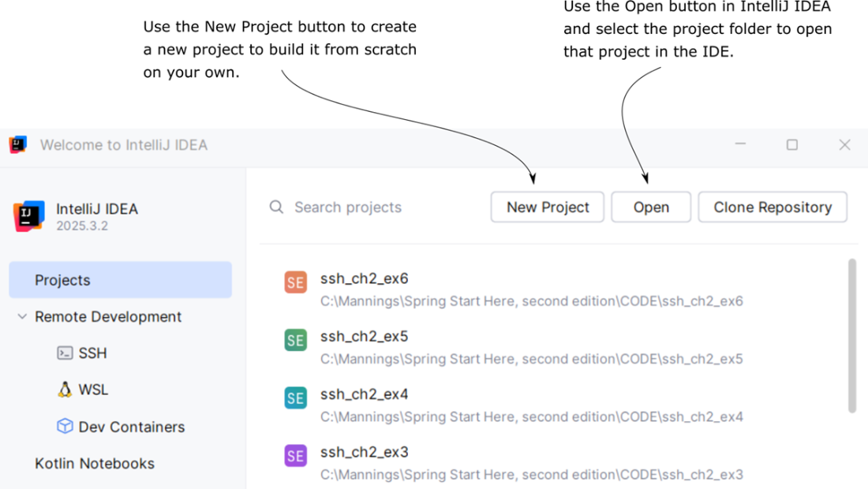Click the WSL penguin icon
Viewport: 868px width, 489px height.
65,390
